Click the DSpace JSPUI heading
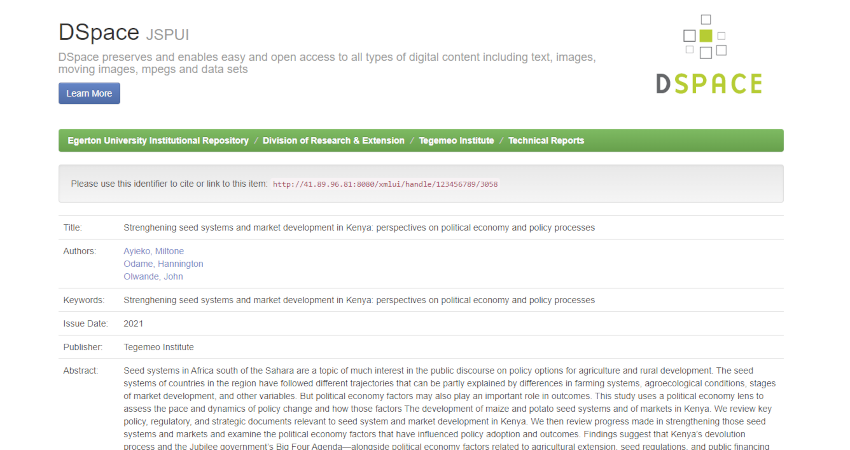Viewport: 850px width, 450px height. [x=124, y=33]
